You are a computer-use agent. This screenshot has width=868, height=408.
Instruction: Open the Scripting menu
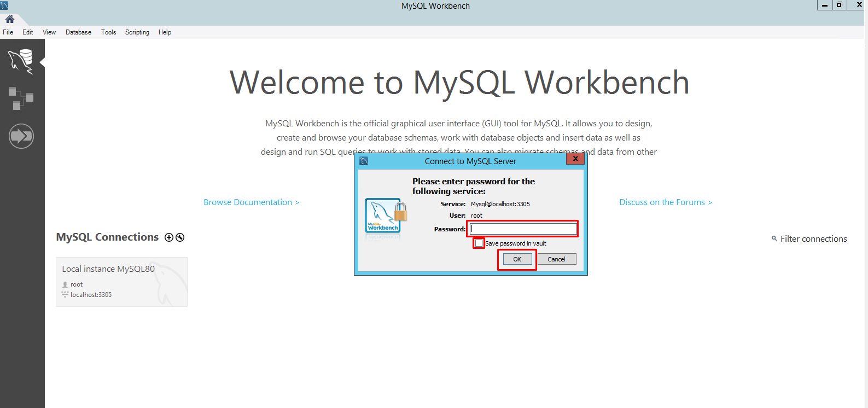pyautogui.click(x=137, y=32)
